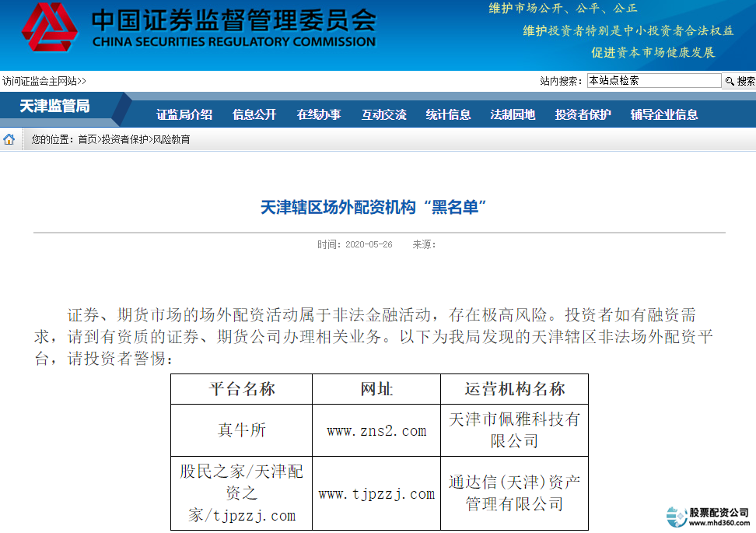756x533 pixels.
Task: Click 投资者保护 in the breadcrumb
Action: pos(125,139)
